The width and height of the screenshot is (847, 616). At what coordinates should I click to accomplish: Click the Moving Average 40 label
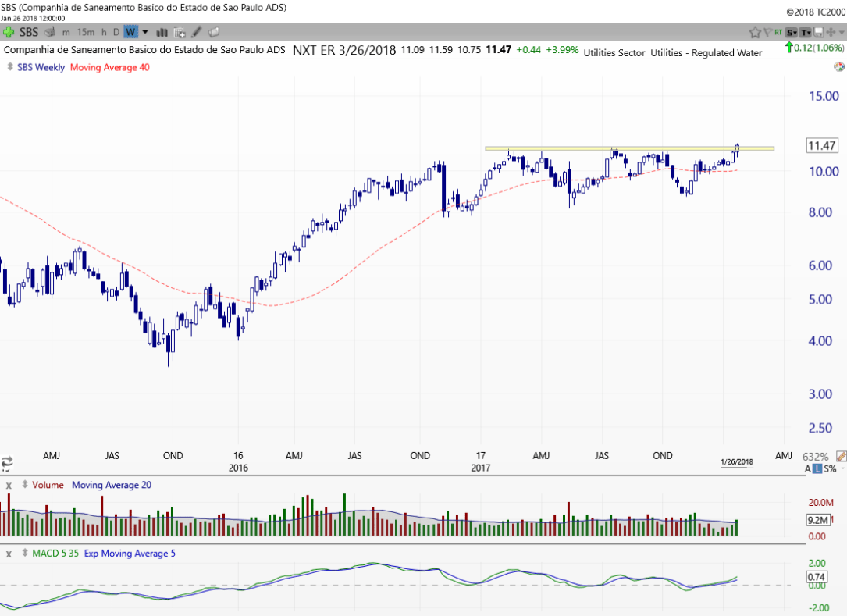click(109, 67)
